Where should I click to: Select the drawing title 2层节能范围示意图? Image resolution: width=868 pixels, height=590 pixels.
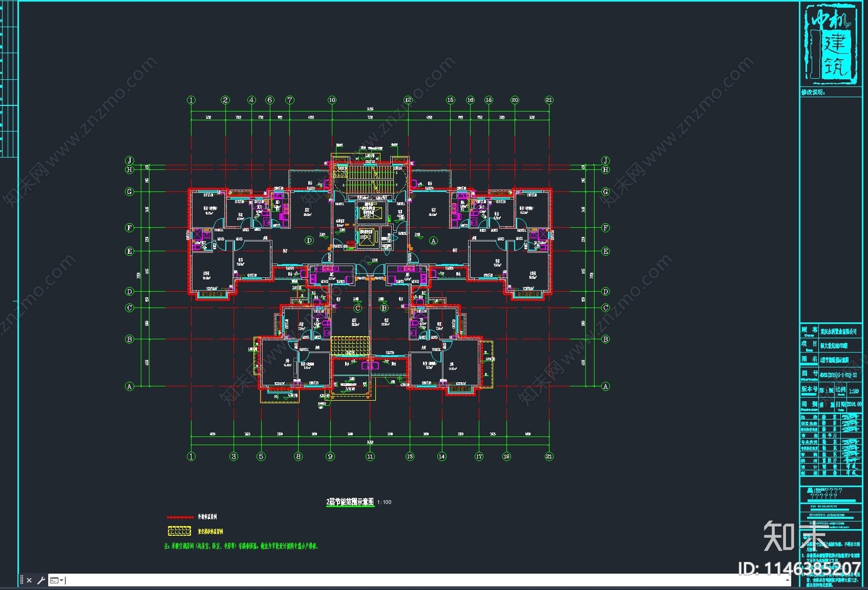[x=350, y=502]
